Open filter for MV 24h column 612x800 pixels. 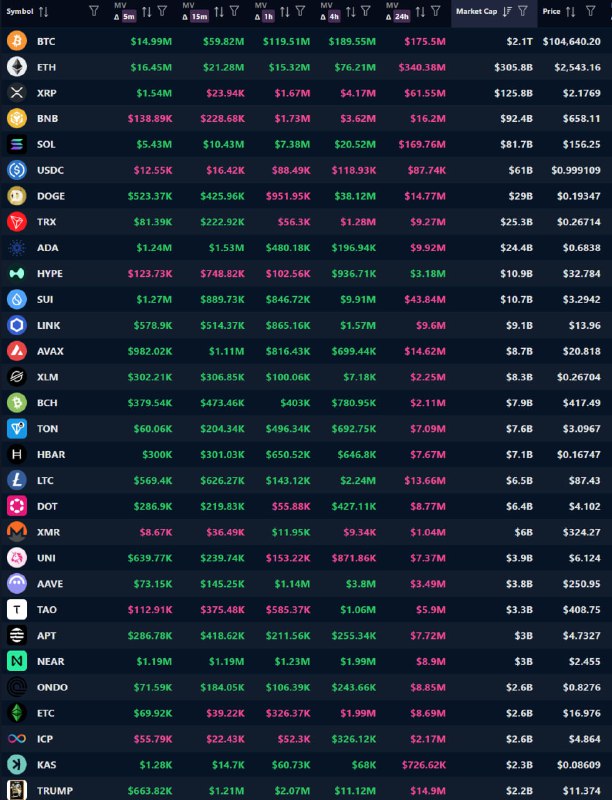point(436,11)
